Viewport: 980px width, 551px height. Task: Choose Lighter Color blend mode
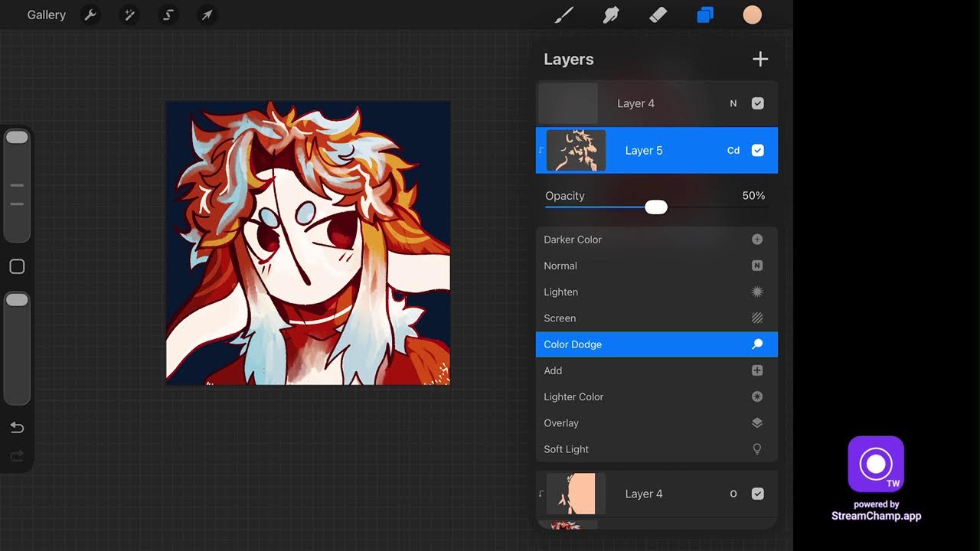click(x=657, y=396)
